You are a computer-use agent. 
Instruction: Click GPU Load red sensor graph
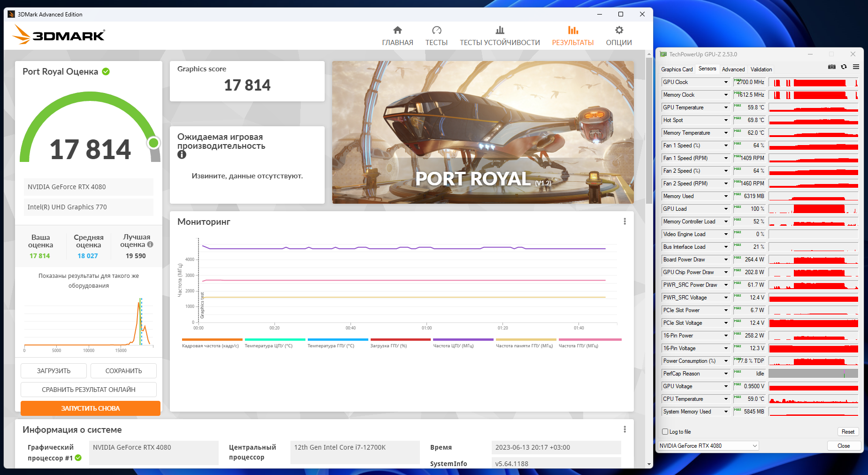coord(814,209)
